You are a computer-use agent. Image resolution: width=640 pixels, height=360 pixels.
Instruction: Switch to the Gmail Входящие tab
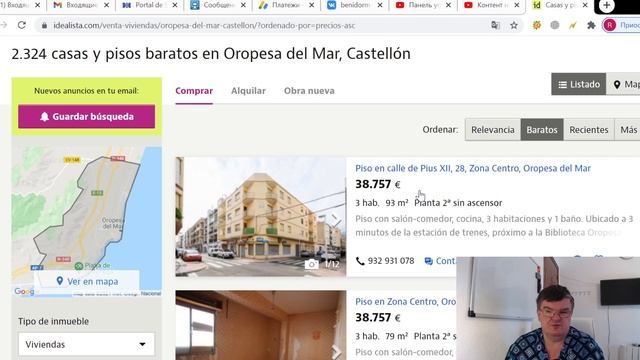pyautogui.click(x=81, y=5)
